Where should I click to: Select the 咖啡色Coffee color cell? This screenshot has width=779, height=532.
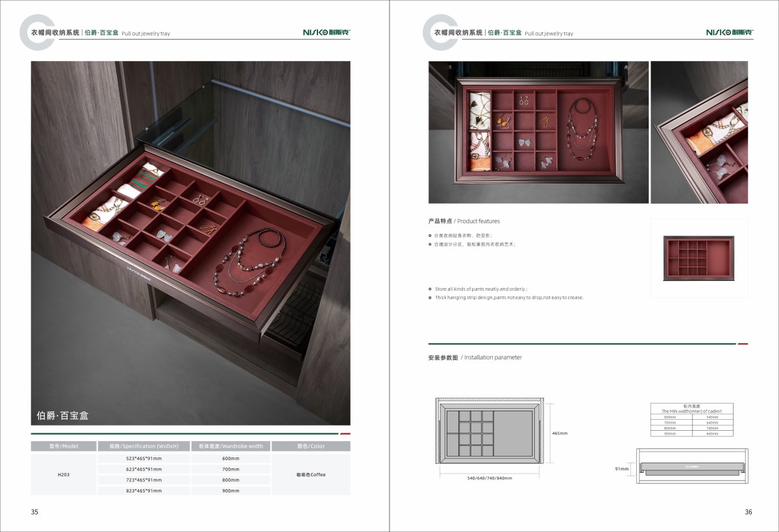point(310,474)
